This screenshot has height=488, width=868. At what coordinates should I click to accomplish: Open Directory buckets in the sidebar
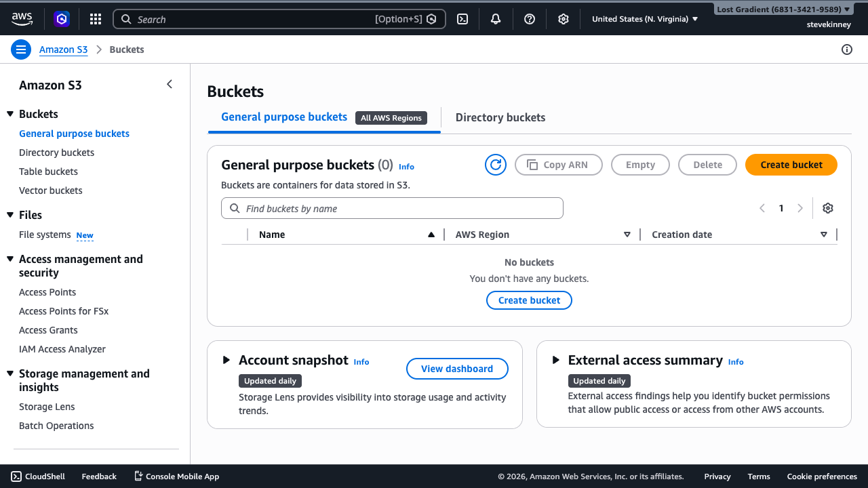(56, 152)
